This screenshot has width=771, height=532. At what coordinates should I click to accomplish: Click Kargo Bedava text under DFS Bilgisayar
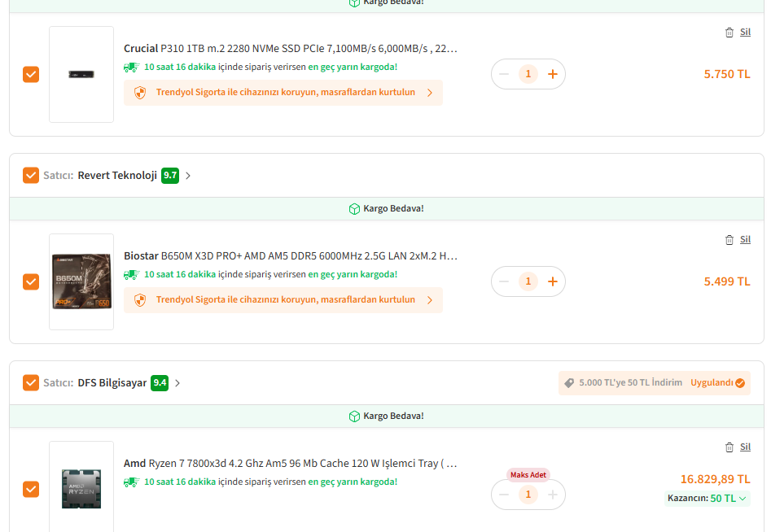click(393, 416)
